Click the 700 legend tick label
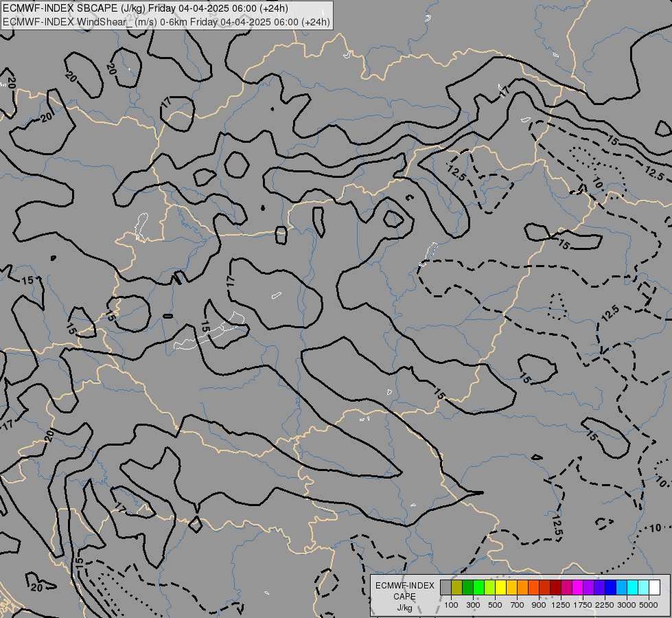The image size is (672, 618). coord(518,605)
